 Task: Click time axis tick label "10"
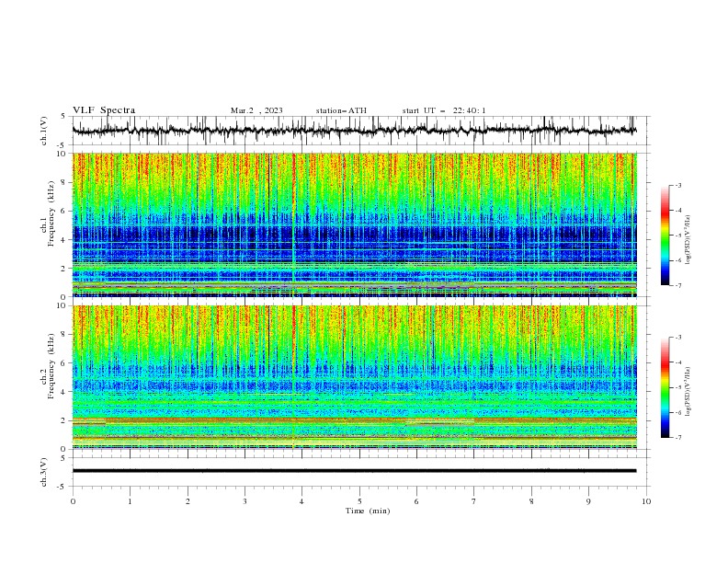[x=646, y=501]
